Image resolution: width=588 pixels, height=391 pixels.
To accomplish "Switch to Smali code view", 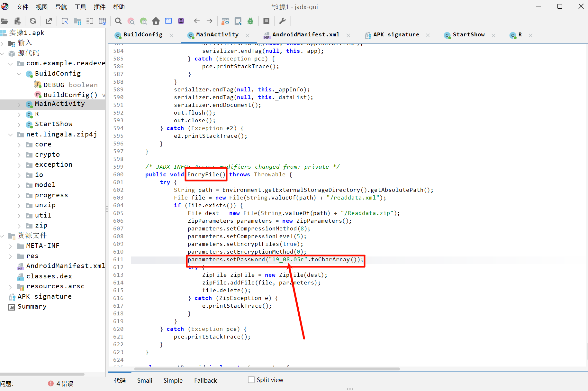I will click(x=145, y=380).
